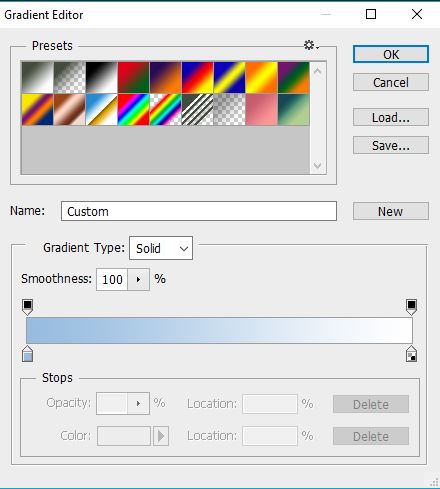Choose the copper gradient preset
The image size is (440, 489).
[69, 109]
